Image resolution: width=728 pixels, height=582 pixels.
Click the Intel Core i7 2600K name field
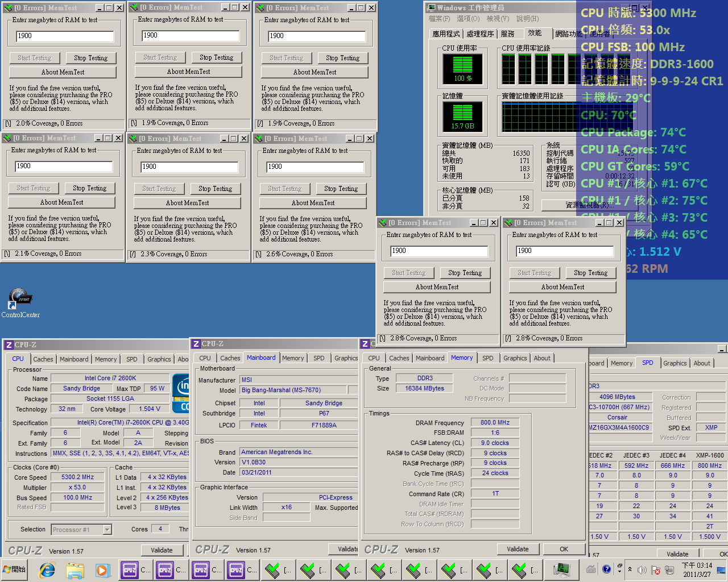(110, 378)
